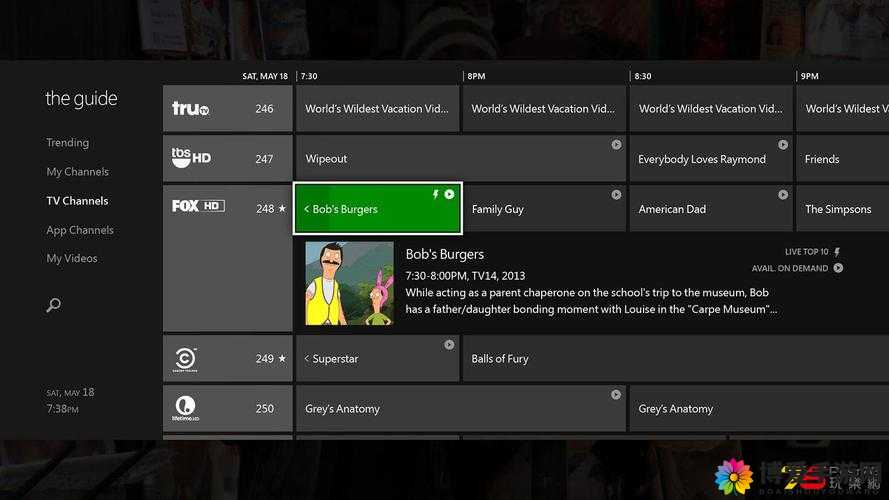Viewport: 889px width, 500px height.
Task: Select the Friends program tile
Action: point(843,159)
